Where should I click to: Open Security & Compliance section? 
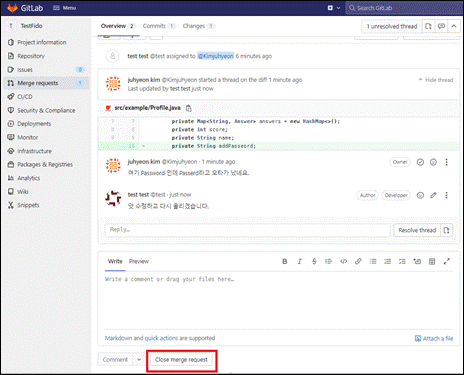[x=46, y=110]
